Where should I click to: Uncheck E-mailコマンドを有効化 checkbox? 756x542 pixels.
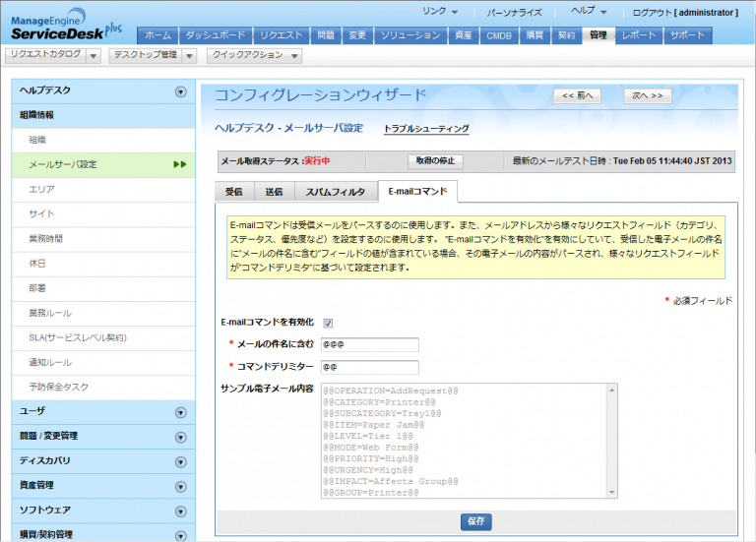tap(328, 323)
